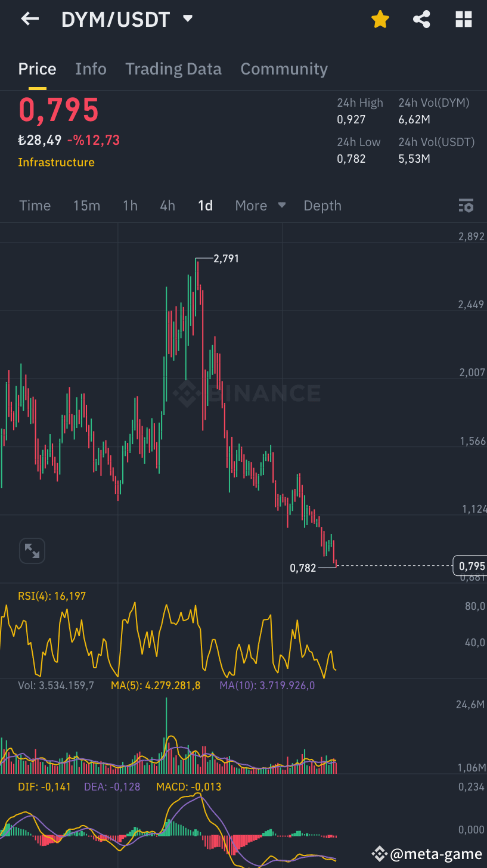Click the RSI(4): 16,197 indicator label

tap(52, 596)
